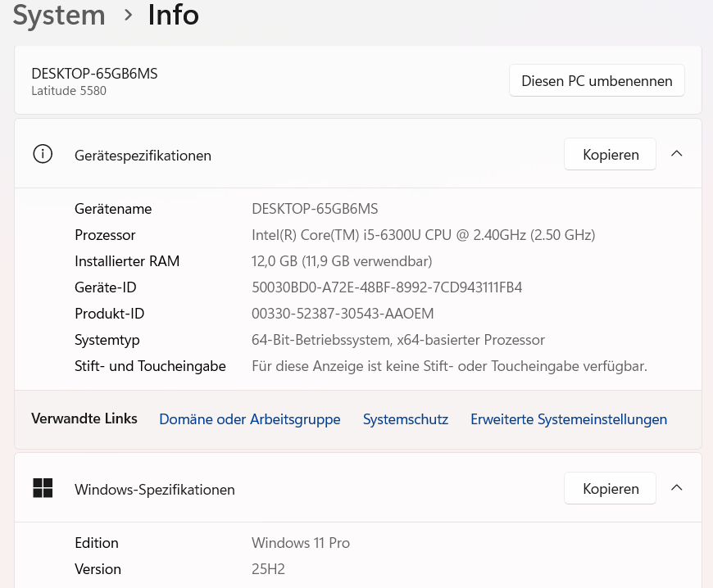Viewport: 713px width, 588px height.
Task: Copy Windows specs with Kopieren button
Action: [611, 488]
